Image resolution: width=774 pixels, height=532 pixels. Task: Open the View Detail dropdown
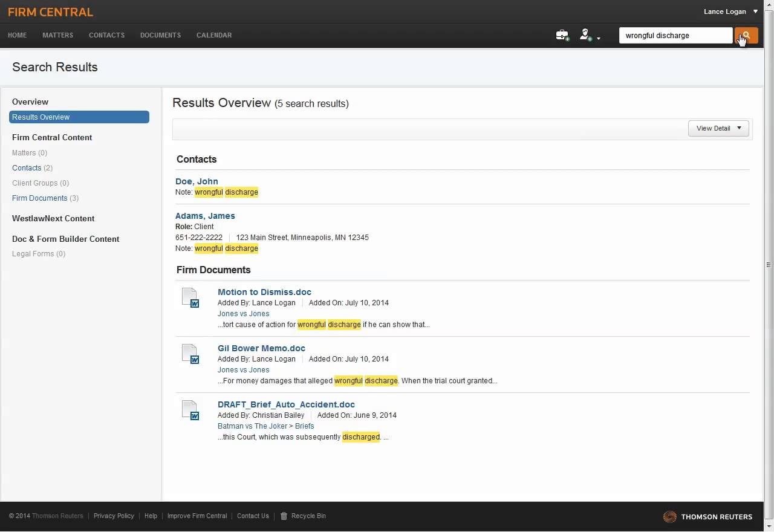point(718,128)
